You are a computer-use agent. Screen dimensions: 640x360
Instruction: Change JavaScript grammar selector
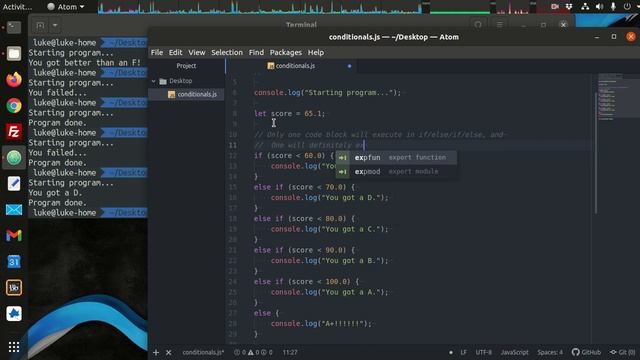514,352
